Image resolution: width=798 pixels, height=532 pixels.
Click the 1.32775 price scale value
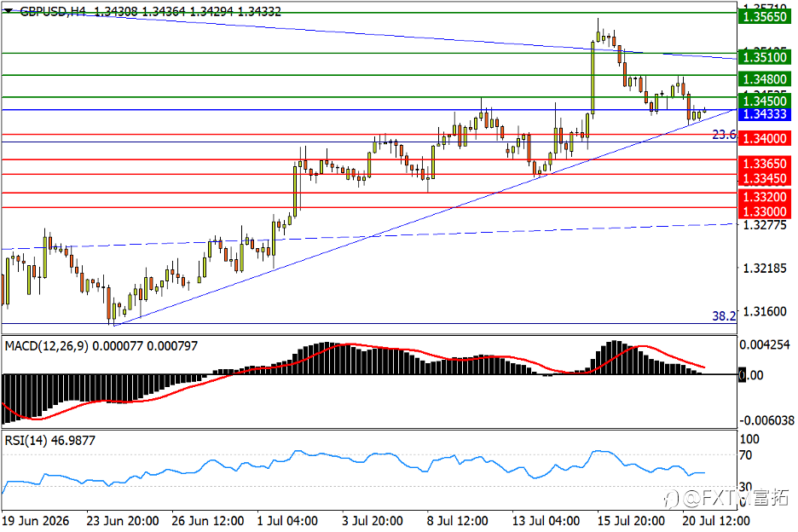(765, 225)
